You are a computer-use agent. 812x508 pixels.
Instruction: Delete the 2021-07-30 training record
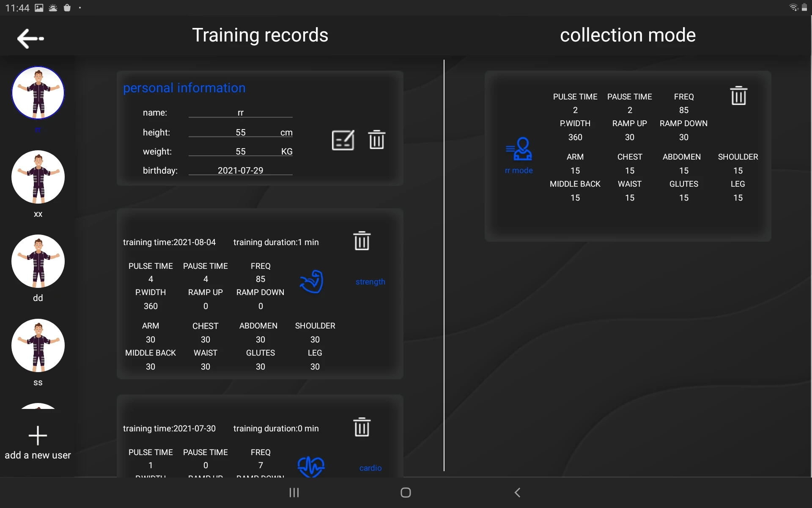(362, 427)
